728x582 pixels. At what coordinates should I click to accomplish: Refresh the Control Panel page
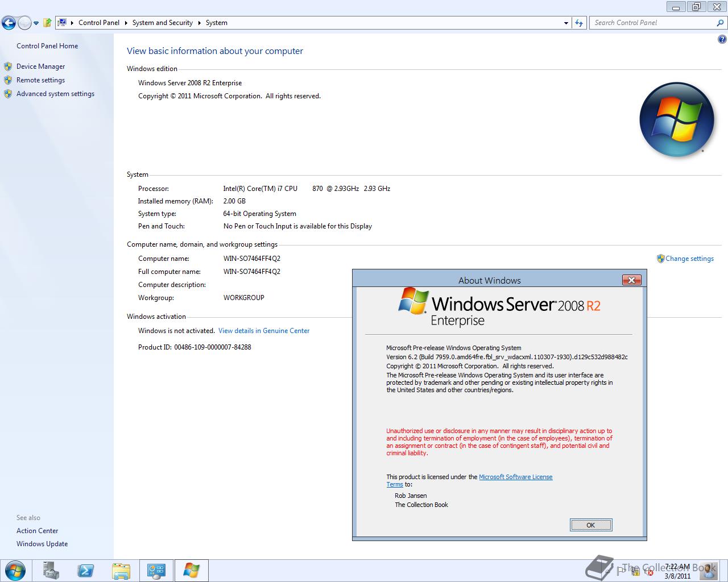point(579,23)
